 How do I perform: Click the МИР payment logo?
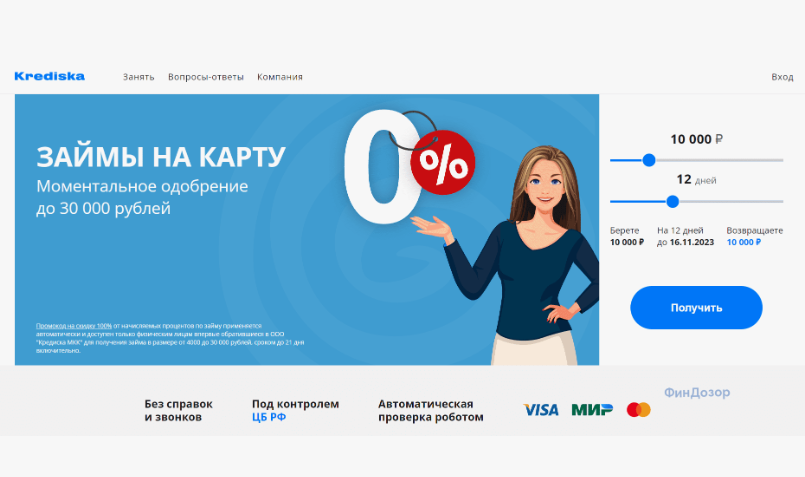pos(592,410)
